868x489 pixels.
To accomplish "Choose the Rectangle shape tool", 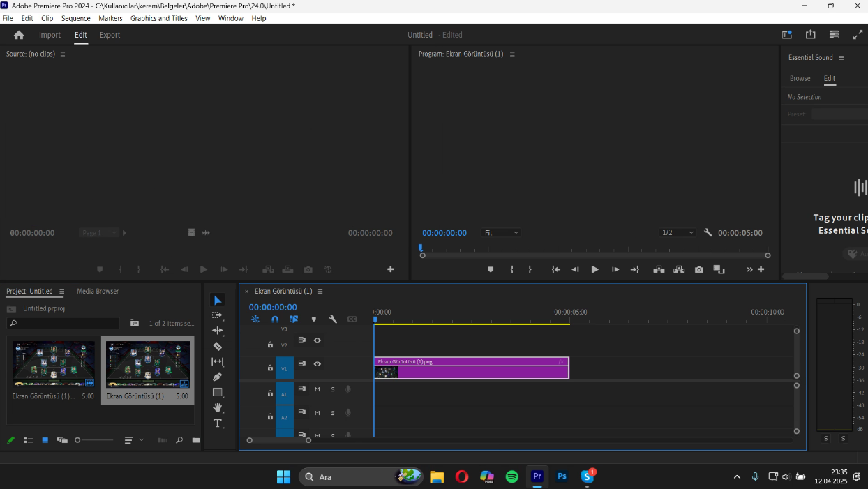I will pyautogui.click(x=218, y=392).
